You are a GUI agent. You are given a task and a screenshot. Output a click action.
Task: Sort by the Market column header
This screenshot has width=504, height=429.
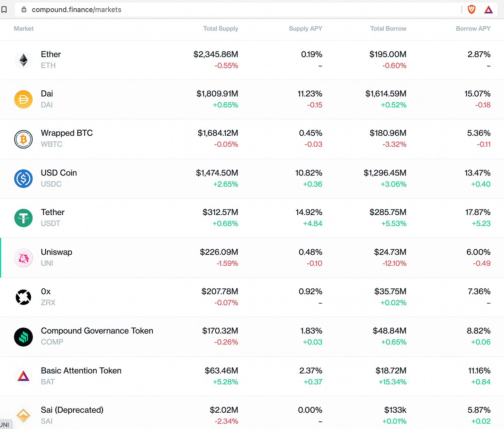point(24,29)
